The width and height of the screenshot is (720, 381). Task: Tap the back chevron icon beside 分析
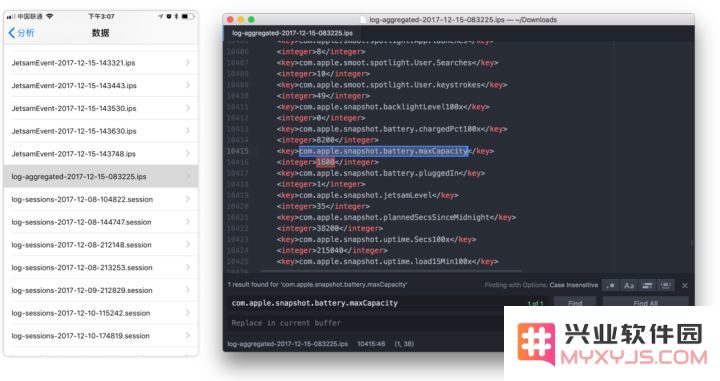click(11, 33)
